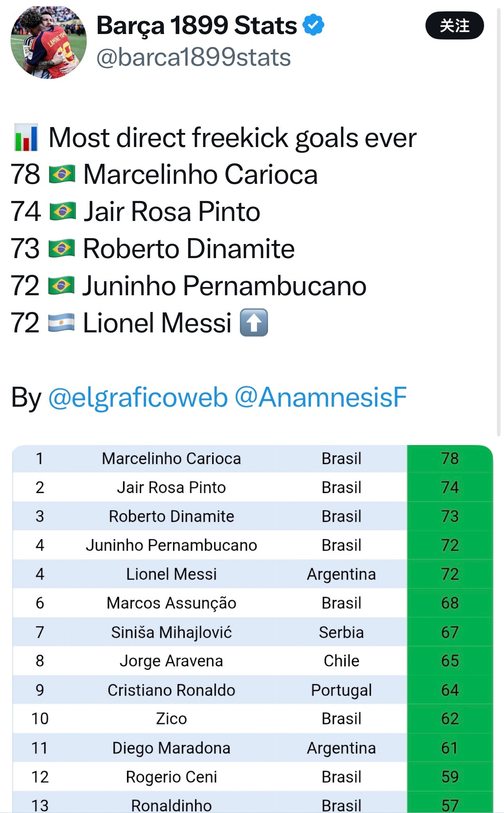This screenshot has height=813, width=504.
Task: Click the Diego Maradona table row
Action: pos(253,748)
